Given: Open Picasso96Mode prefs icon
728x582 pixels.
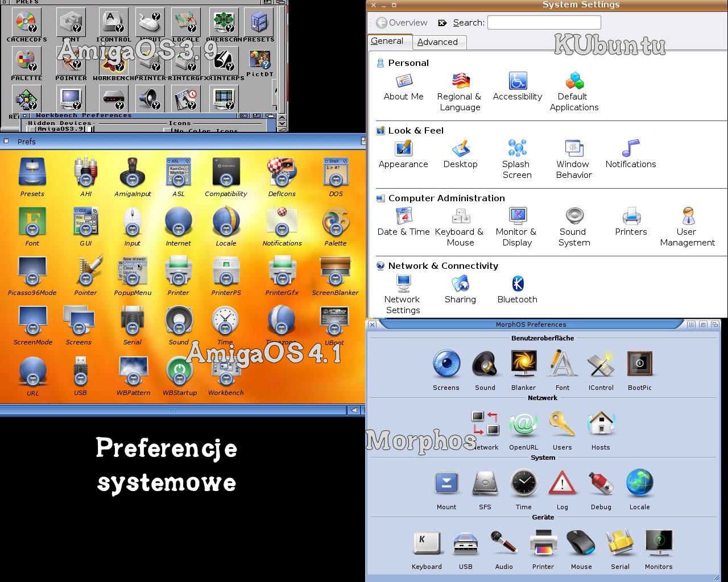Looking at the screenshot, I should [x=32, y=271].
